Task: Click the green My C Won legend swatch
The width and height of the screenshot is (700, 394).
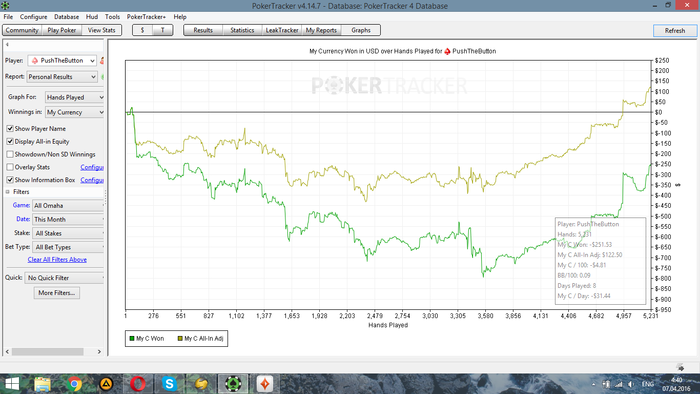Action: tap(132, 339)
